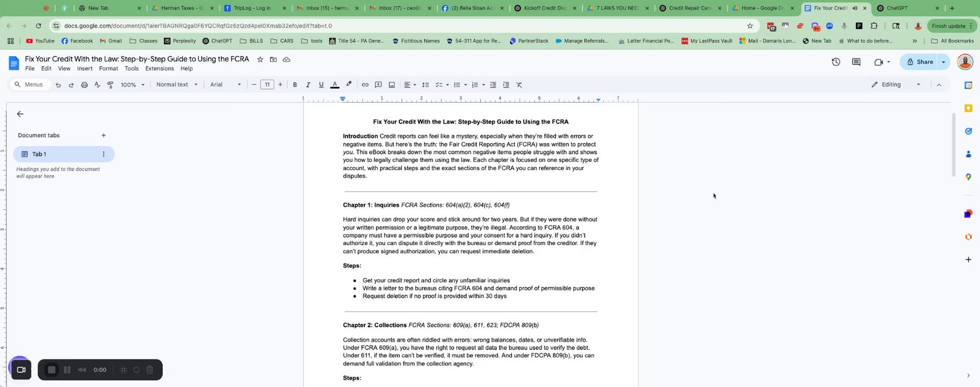Open version history
The image size is (980, 387).
tap(836, 62)
